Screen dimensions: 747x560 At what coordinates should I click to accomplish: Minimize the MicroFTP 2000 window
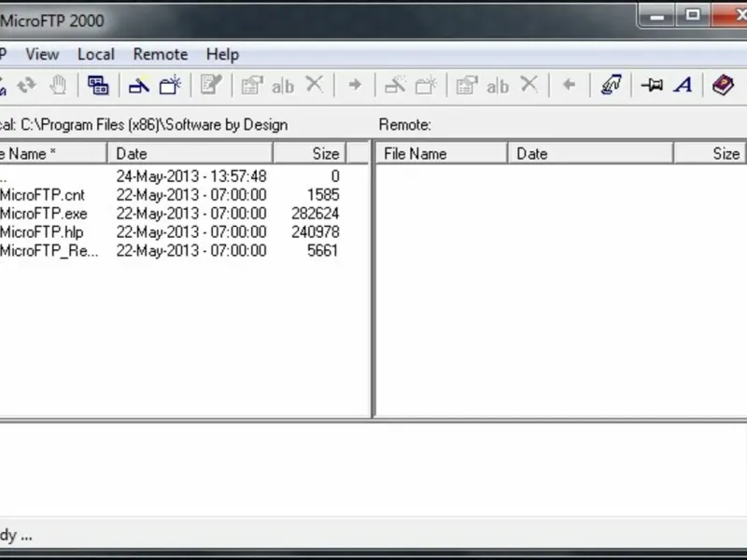click(x=656, y=17)
